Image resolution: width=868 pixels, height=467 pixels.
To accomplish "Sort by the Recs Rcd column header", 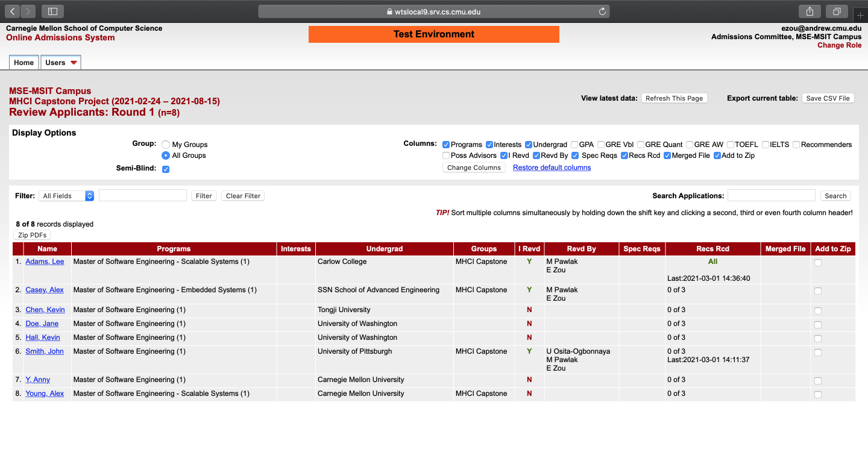I will tap(713, 249).
